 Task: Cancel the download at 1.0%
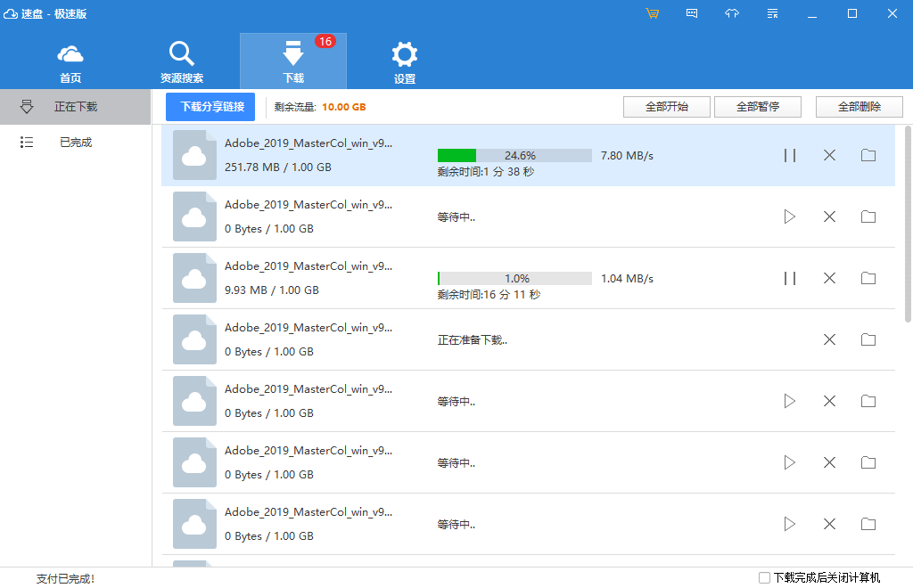coord(830,279)
